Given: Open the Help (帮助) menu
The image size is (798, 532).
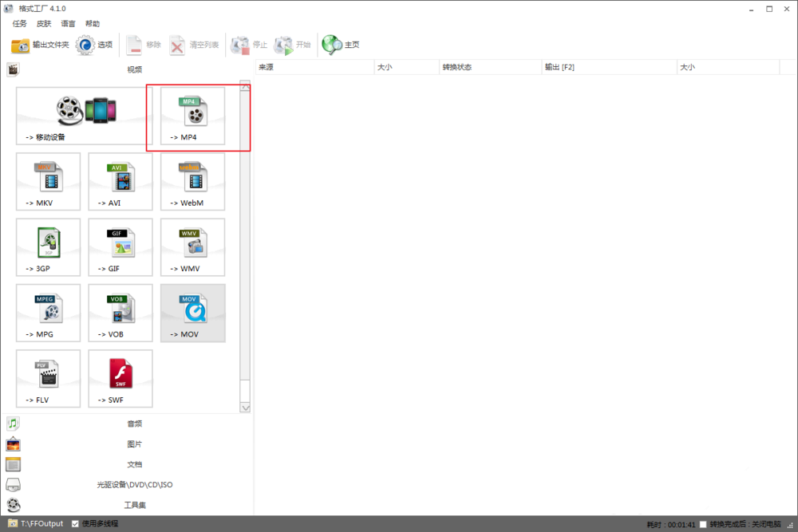Looking at the screenshot, I should click(x=93, y=23).
